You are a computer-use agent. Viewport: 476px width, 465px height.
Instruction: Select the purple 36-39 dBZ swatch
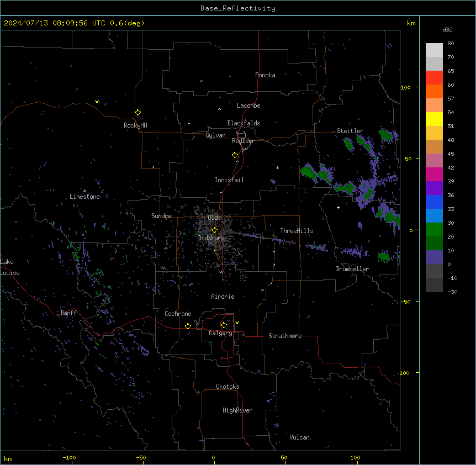tap(434, 188)
